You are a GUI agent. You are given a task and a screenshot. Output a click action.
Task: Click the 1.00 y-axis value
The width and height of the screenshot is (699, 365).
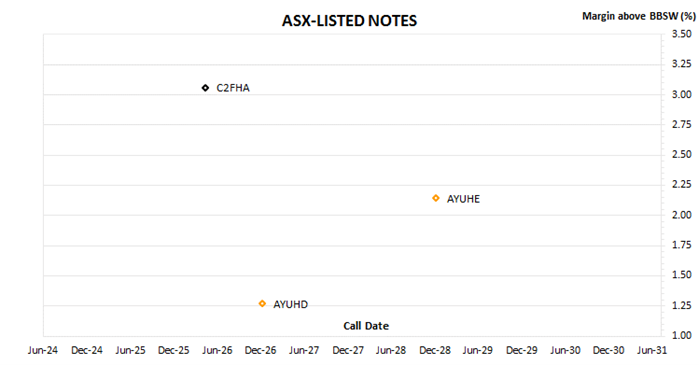tap(682, 335)
